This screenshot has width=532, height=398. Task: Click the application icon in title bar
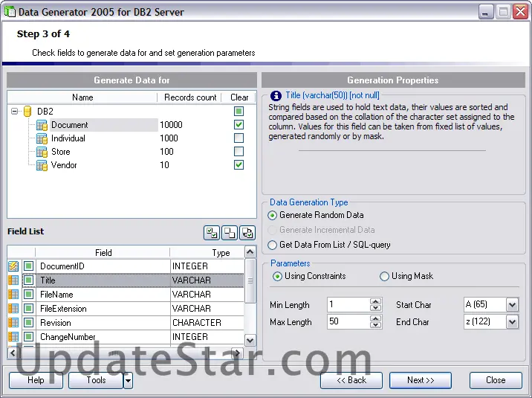pyautogui.click(x=10, y=12)
